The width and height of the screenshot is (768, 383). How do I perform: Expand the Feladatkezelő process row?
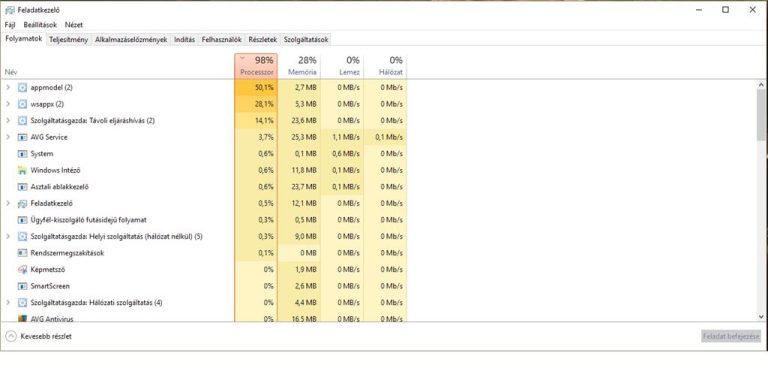[8, 203]
